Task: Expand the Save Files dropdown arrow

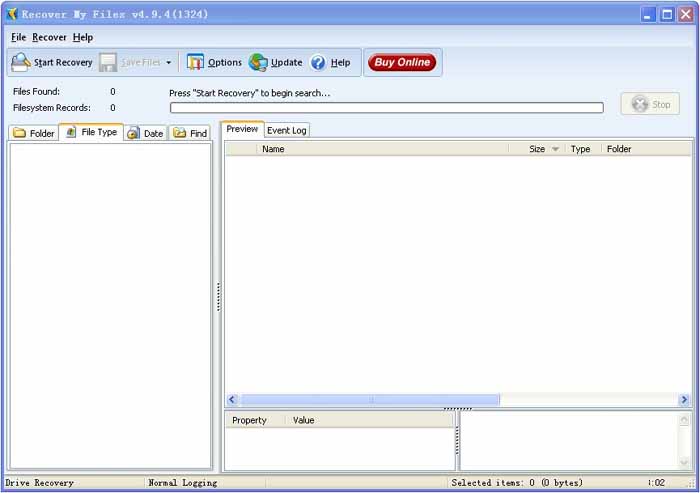Action: (169, 63)
